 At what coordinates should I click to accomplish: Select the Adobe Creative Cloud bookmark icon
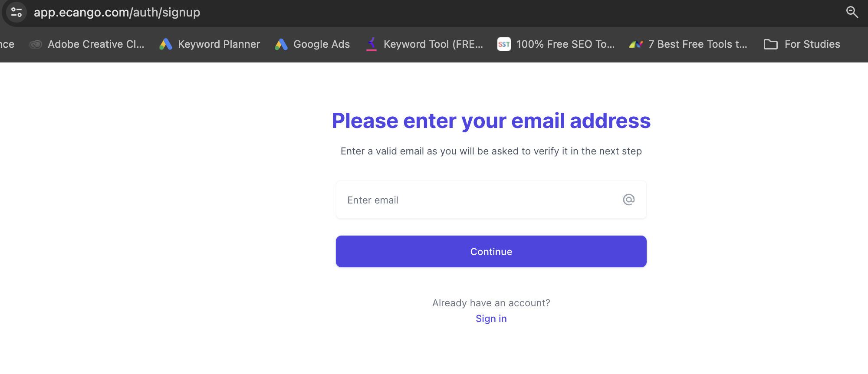(x=36, y=44)
